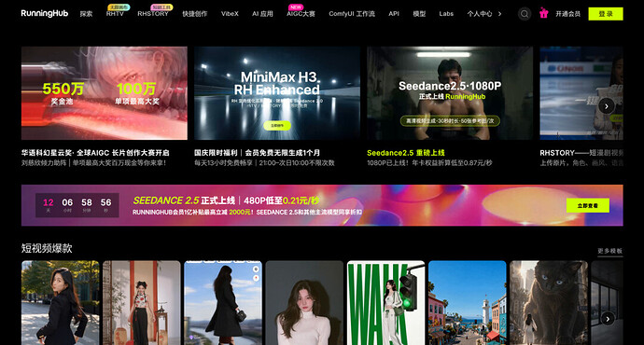Click 立即查看 button on Seedance banner

tap(587, 205)
